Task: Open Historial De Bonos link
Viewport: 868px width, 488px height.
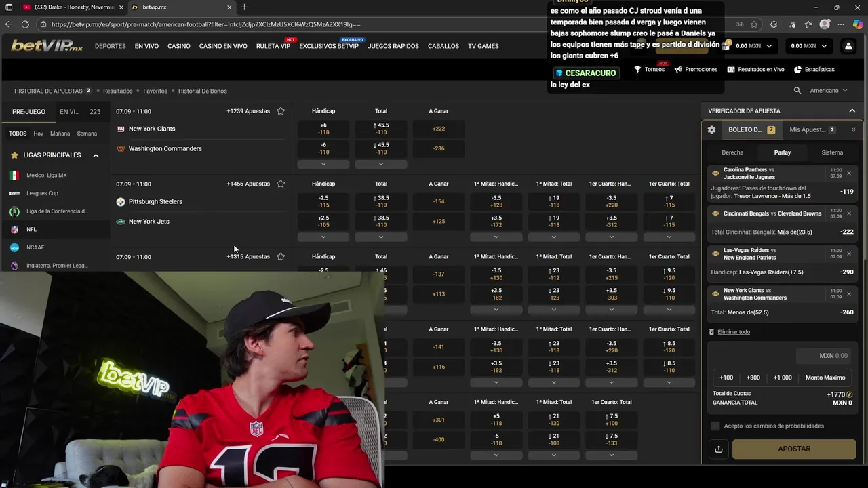Action: (x=203, y=91)
